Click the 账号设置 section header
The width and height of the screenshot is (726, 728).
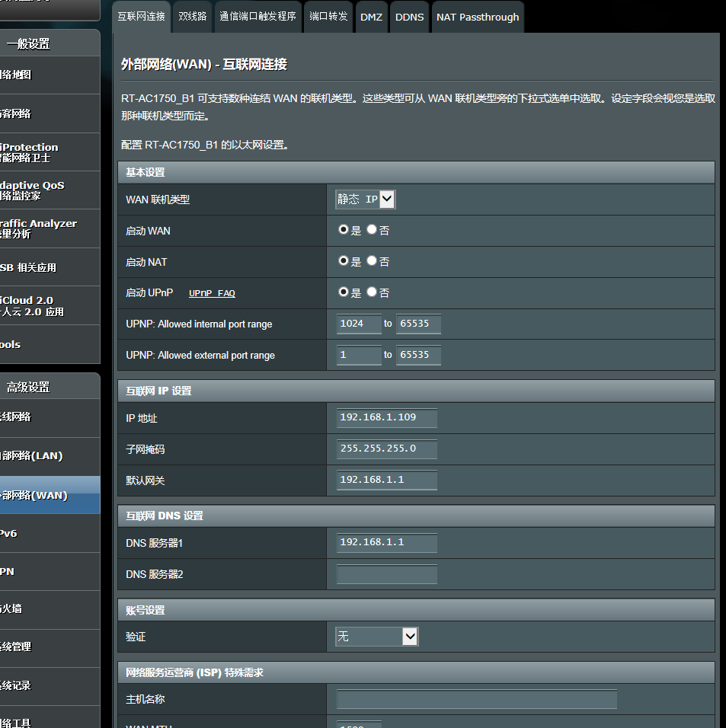[x=416, y=610]
